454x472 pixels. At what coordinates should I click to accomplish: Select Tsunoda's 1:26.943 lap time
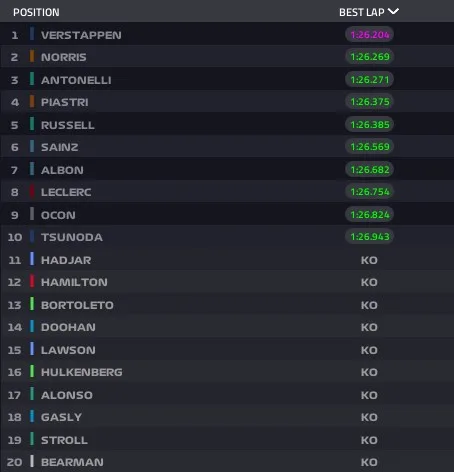click(x=370, y=237)
